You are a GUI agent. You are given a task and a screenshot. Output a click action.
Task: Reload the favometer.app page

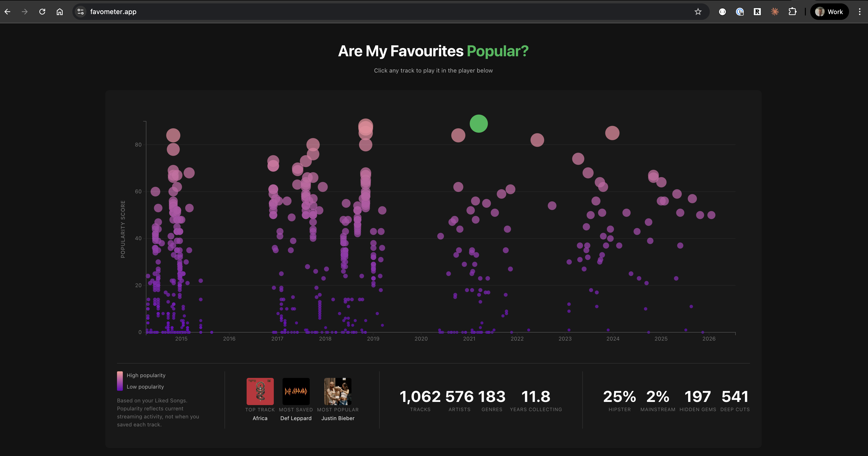tap(42, 11)
